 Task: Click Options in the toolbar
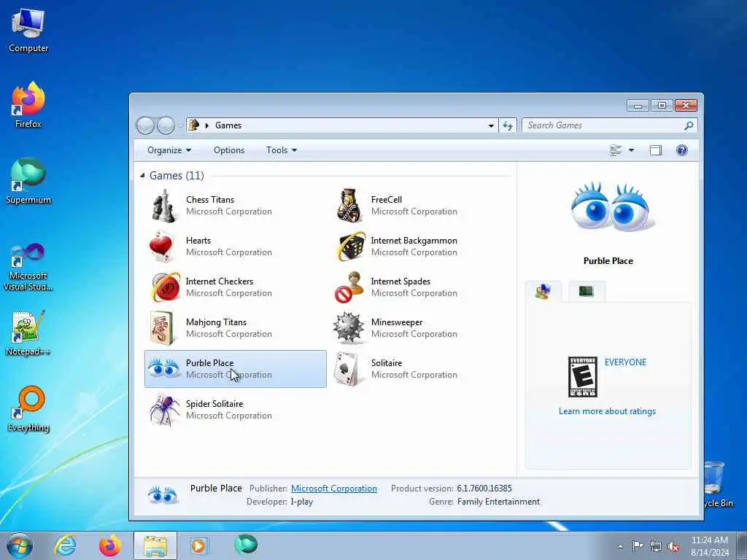point(229,150)
